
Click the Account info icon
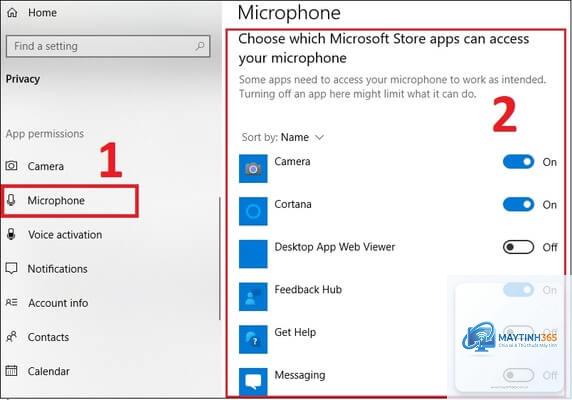(11, 303)
